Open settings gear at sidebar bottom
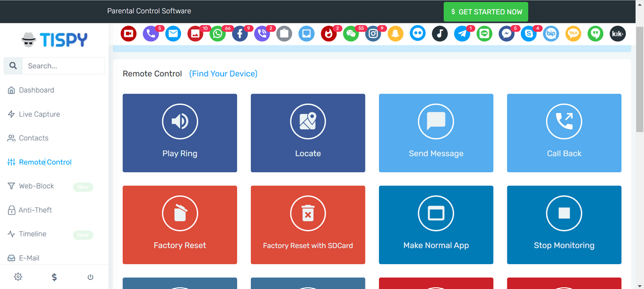Viewport: 644px width, 289px height. pyautogui.click(x=18, y=277)
